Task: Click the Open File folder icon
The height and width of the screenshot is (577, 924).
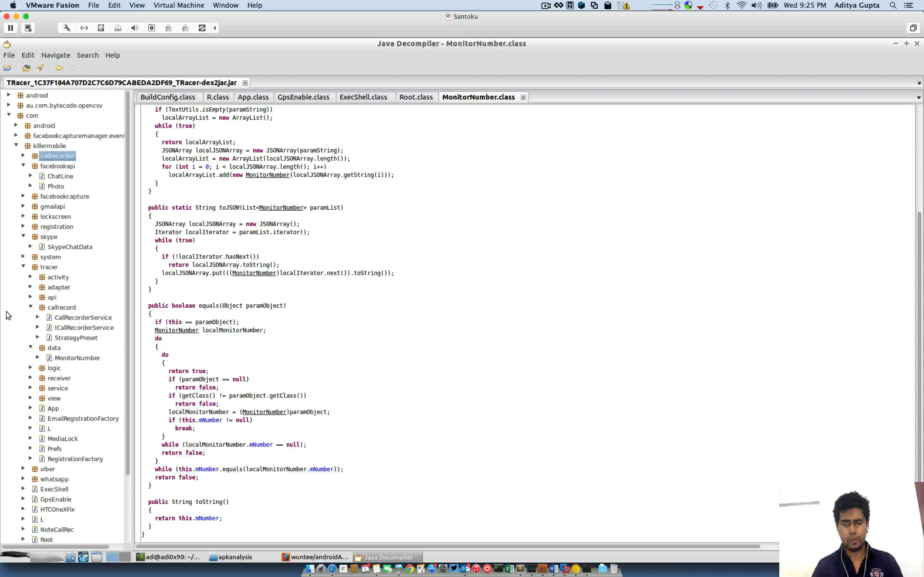Action: (7, 68)
